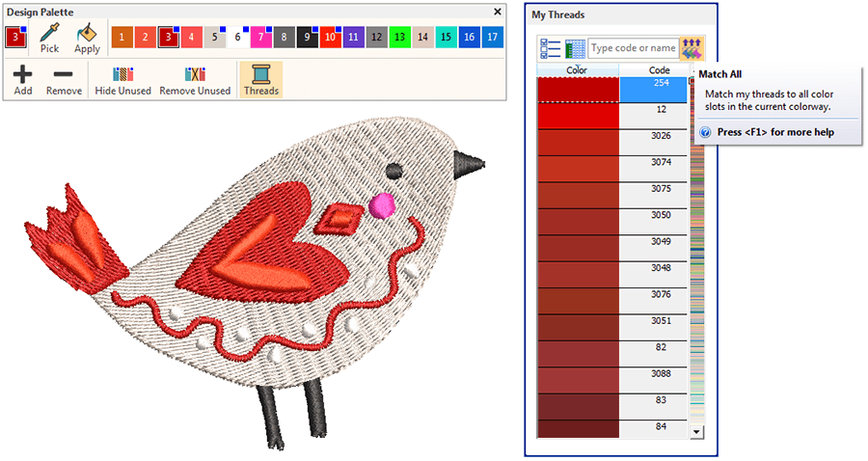Toggle the Threads panel button

click(260, 79)
